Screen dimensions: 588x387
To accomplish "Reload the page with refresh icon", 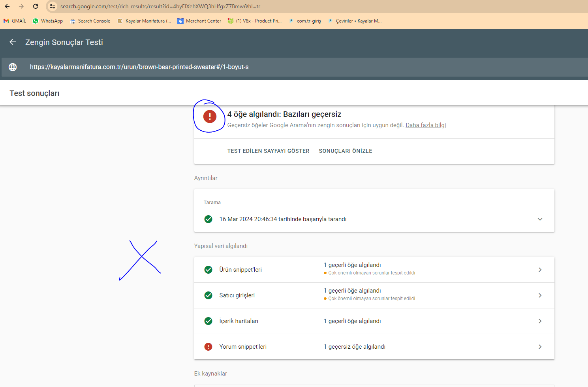I will pos(36,6).
